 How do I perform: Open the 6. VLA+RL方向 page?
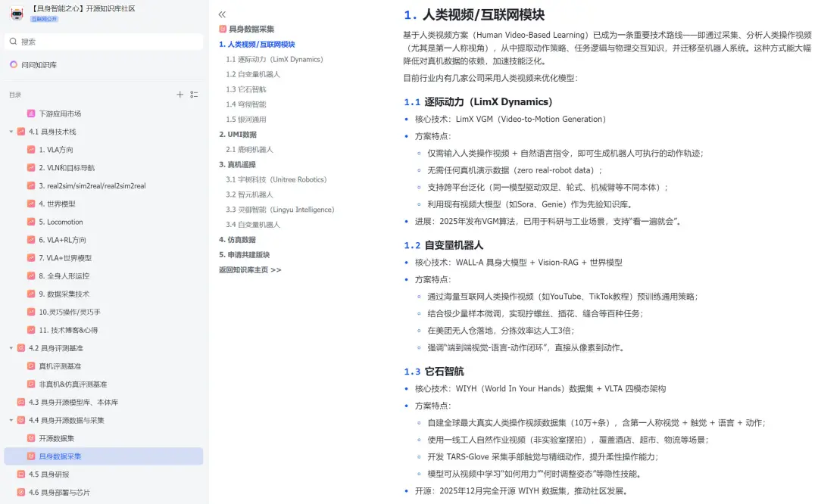point(62,240)
